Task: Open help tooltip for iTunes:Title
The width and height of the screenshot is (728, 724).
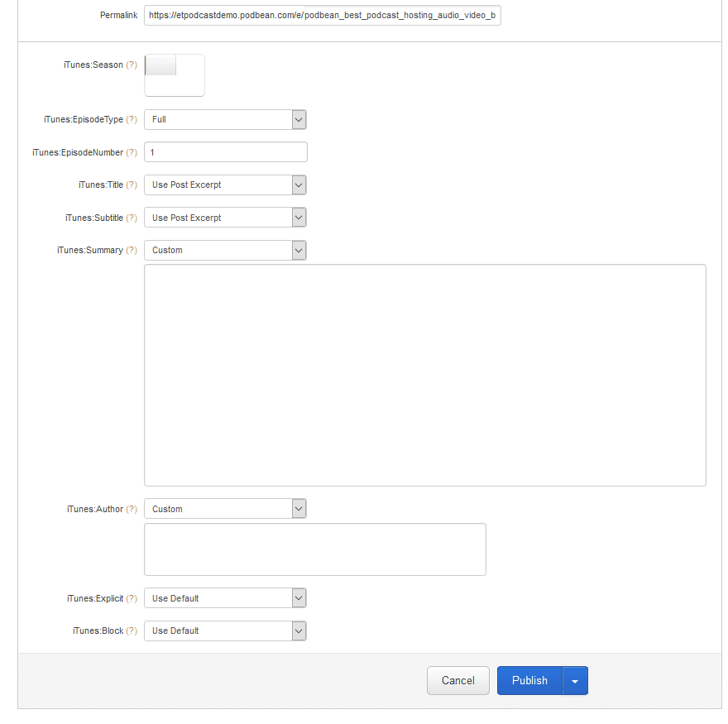Action: point(132,185)
